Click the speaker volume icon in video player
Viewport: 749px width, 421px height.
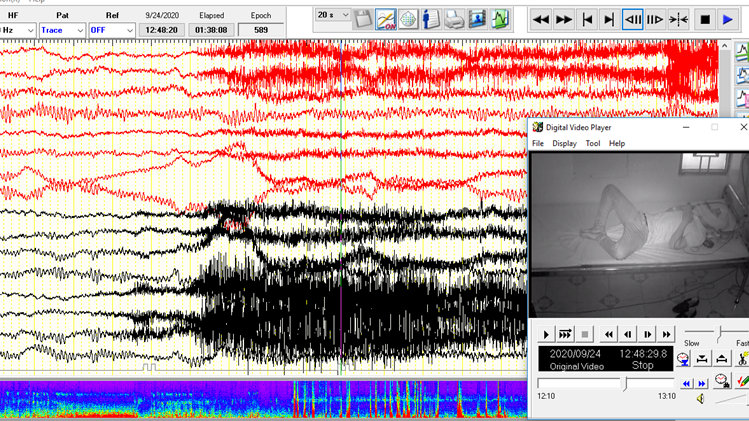[x=700, y=399]
